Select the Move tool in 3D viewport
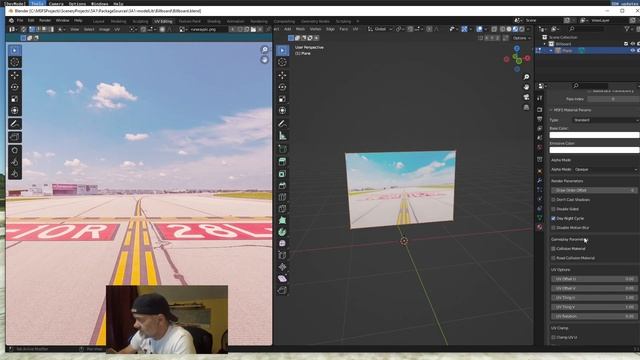 [282, 75]
